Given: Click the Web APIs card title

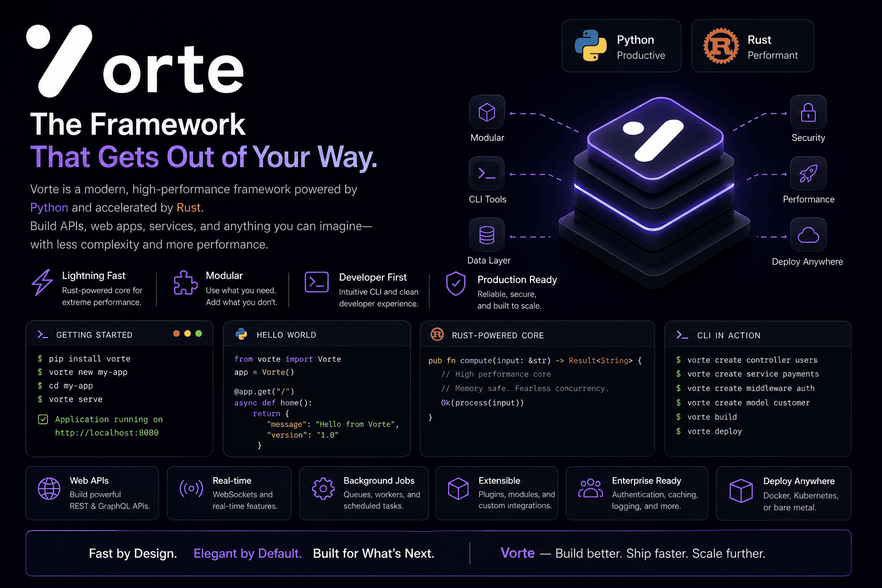Looking at the screenshot, I should tap(89, 481).
